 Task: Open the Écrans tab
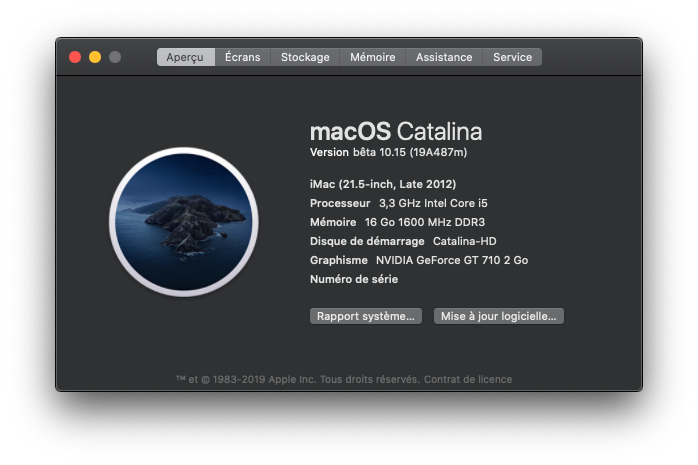click(x=243, y=57)
